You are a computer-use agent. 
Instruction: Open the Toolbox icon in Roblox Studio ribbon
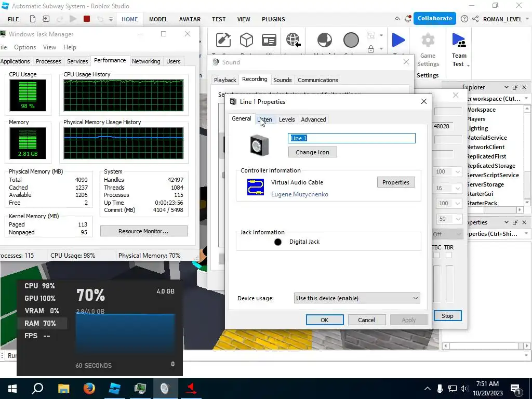tap(223, 41)
